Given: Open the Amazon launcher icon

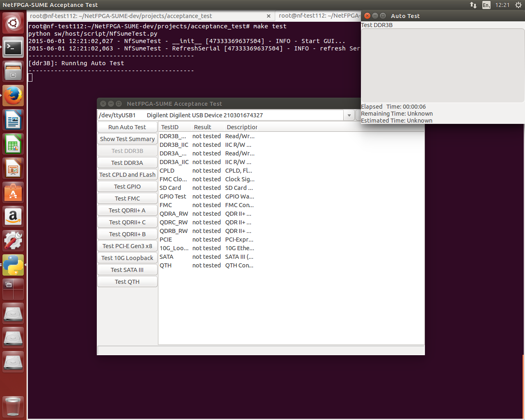Looking at the screenshot, I should pos(14,217).
